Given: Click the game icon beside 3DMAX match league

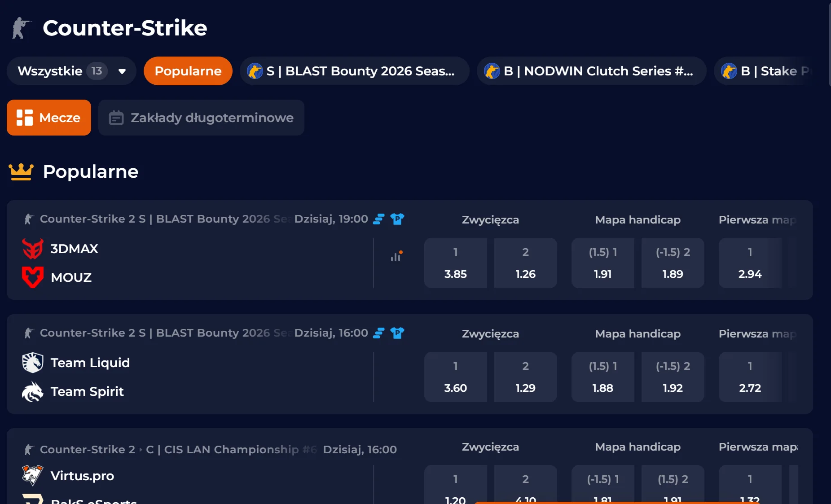Looking at the screenshot, I should (x=29, y=219).
